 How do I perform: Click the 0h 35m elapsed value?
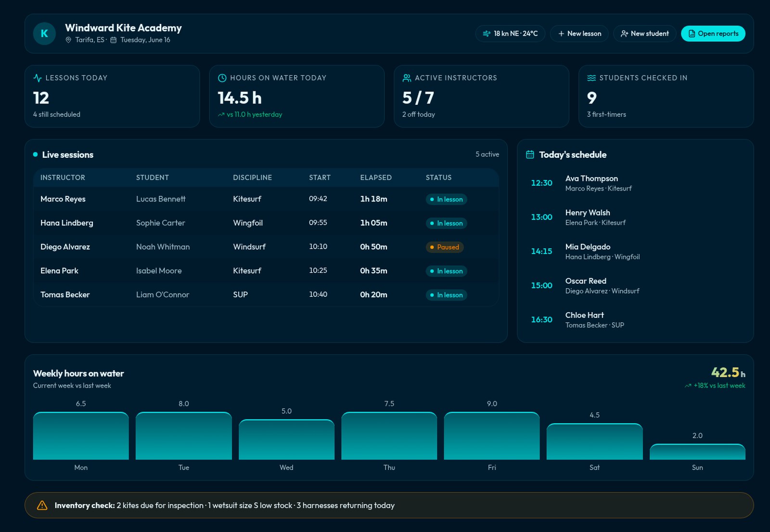373,271
